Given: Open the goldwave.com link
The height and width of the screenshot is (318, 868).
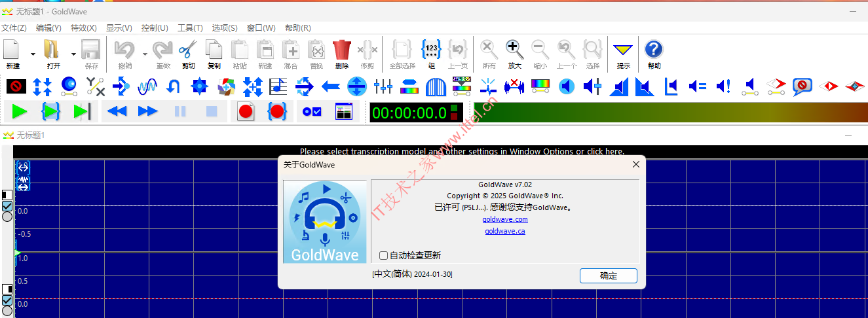Looking at the screenshot, I should tap(505, 219).
